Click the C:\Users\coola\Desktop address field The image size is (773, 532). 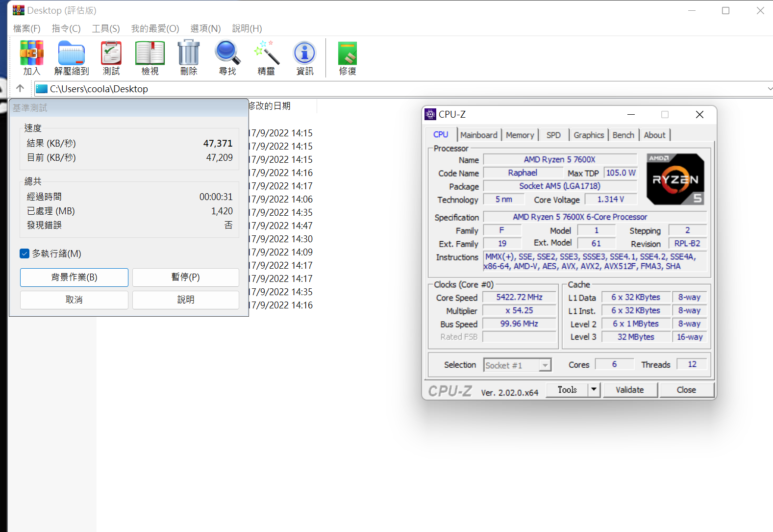[x=399, y=89]
